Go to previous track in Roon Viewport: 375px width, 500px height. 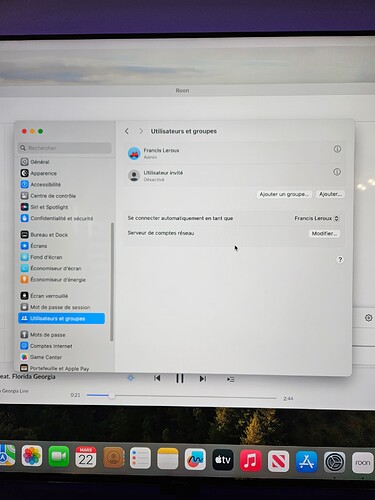pos(157,378)
